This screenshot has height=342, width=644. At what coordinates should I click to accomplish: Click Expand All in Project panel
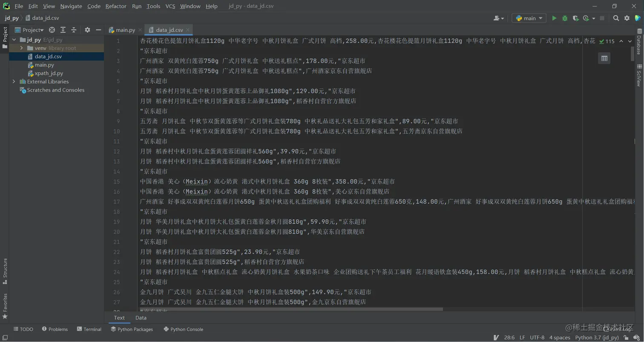coord(63,30)
